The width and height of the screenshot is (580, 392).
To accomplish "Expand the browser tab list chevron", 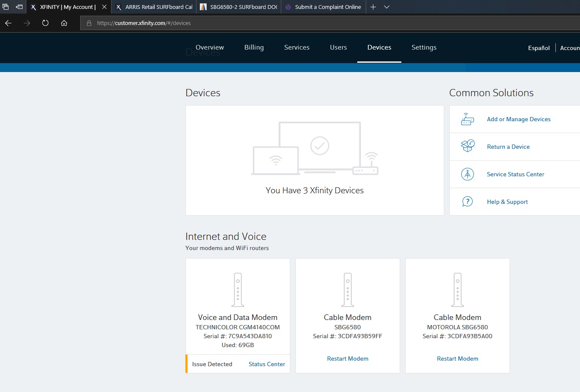I will [x=387, y=7].
